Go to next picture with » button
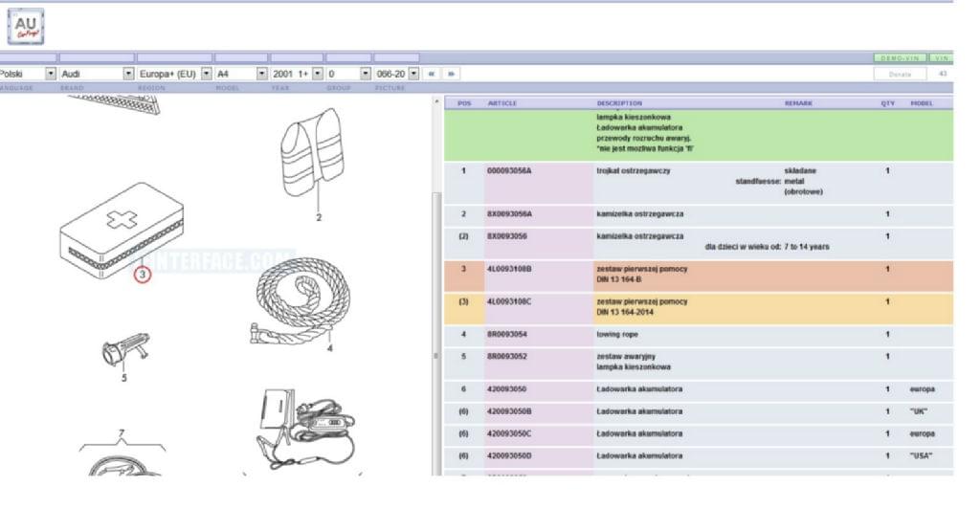 click(x=451, y=74)
